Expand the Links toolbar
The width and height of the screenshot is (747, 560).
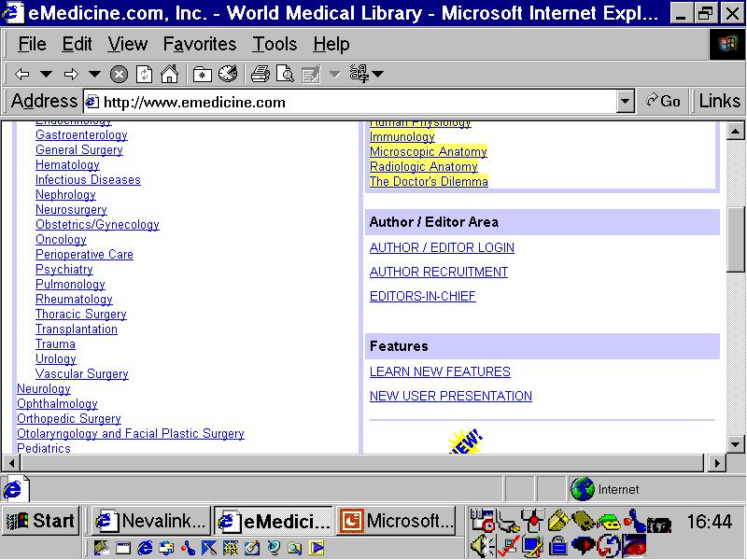pos(719,101)
